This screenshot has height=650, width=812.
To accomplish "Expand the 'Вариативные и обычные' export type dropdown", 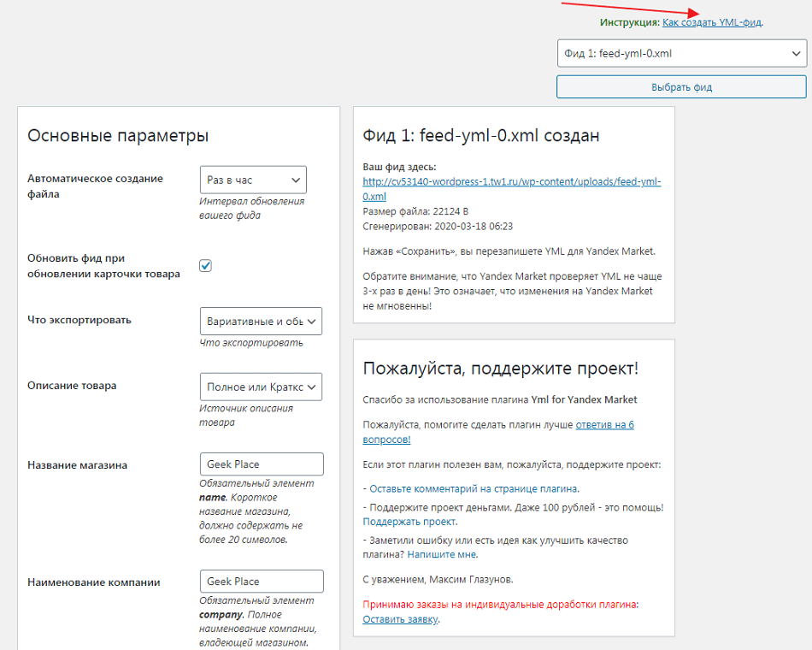I will (x=261, y=322).
